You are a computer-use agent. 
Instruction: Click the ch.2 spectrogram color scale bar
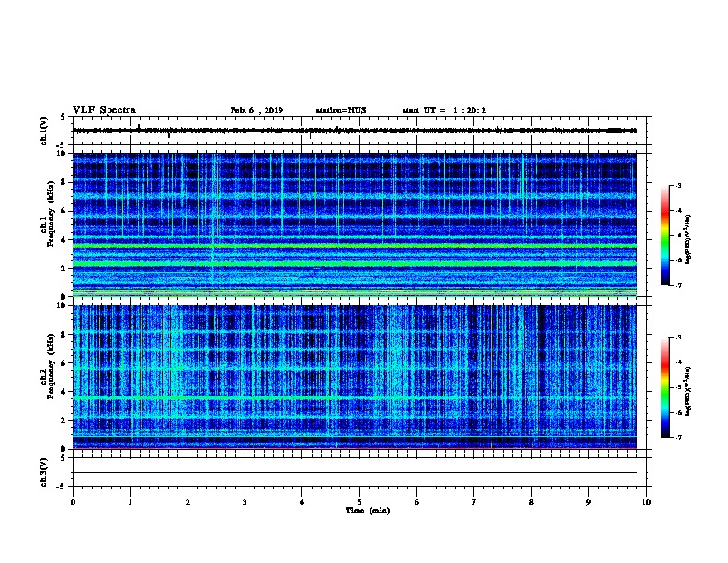tap(665, 387)
